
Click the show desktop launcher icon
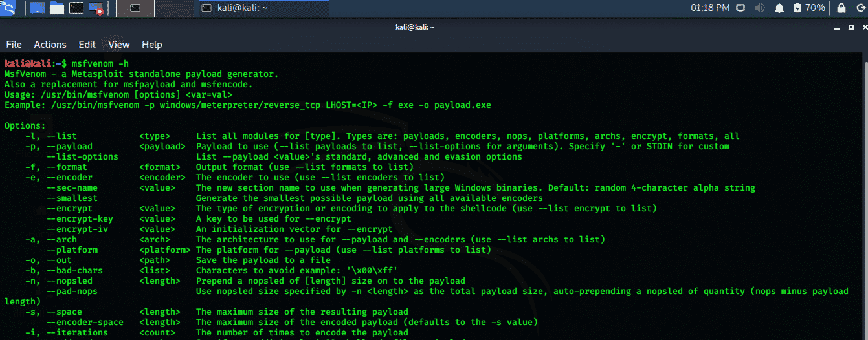[38, 8]
